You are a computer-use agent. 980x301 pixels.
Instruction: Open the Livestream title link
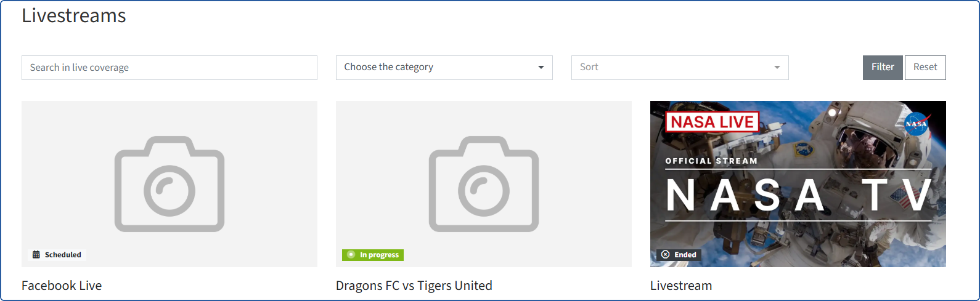tap(681, 286)
